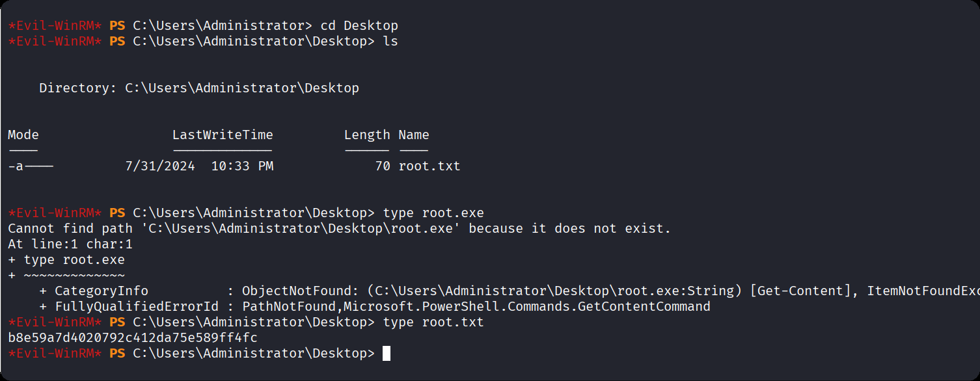Click the time 10:33 PM in listing
The width and height of the screenshot is (980, 381).
click(x=242, y=166)
